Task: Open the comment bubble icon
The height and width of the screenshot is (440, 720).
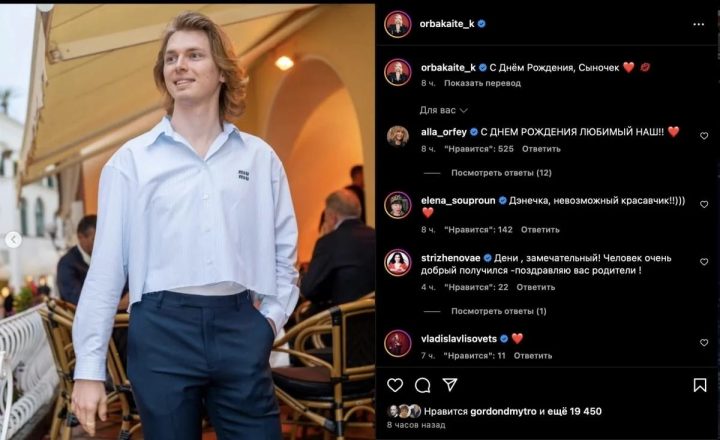Action: point(422,385)
